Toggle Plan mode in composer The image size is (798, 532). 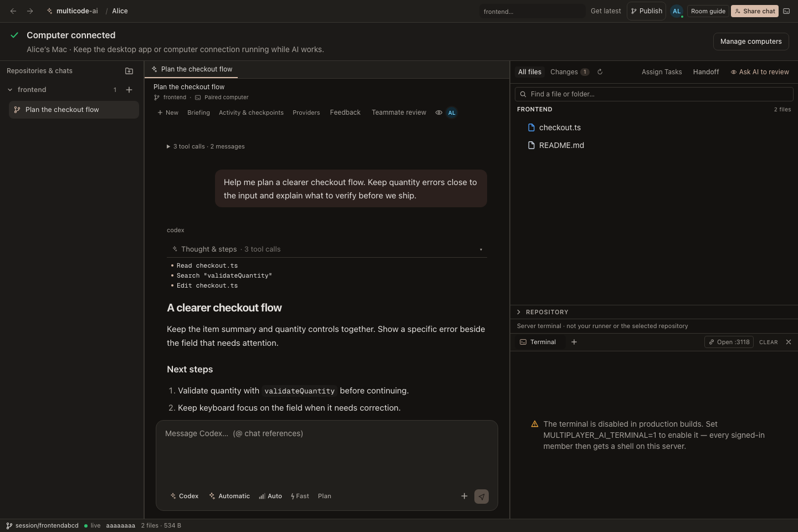coord(325,496)
